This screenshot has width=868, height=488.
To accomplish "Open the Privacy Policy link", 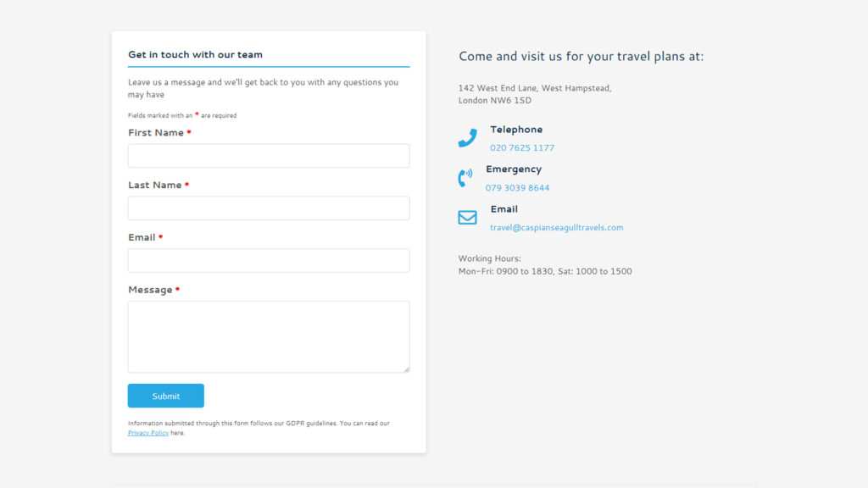I will pyautogui.click(x=147, y=433).
